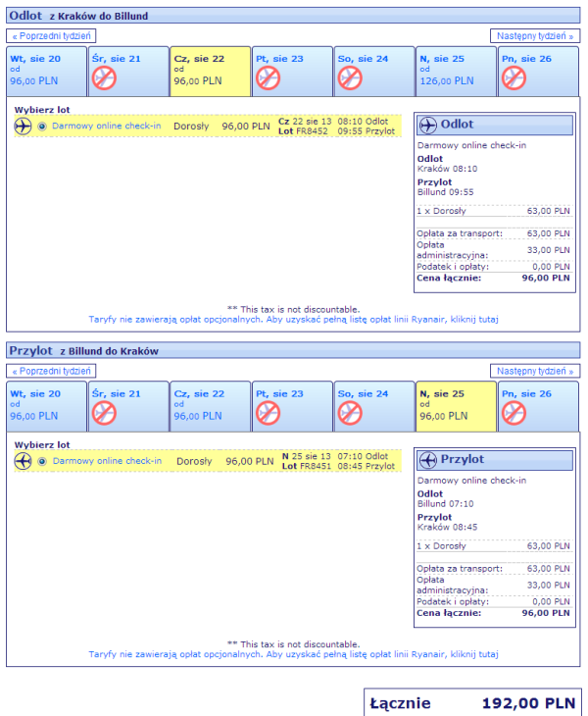Click 'Odlot z Kraków do Billund' header
This screenshot has height=716, width=588.
[293, 16]
